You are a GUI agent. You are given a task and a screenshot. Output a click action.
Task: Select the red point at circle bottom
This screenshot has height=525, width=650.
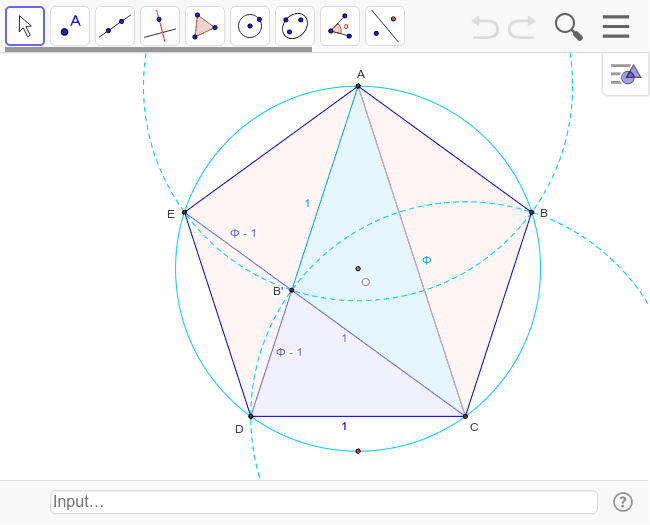(358, 451)
